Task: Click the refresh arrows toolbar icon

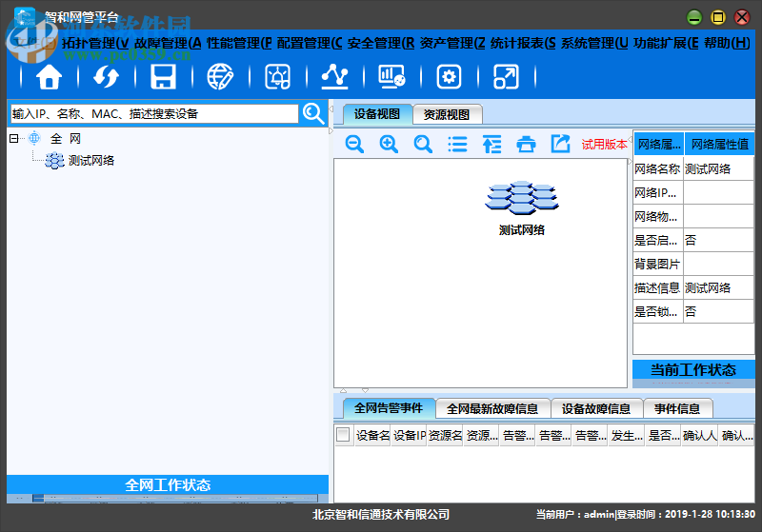Action: (106, 77)
